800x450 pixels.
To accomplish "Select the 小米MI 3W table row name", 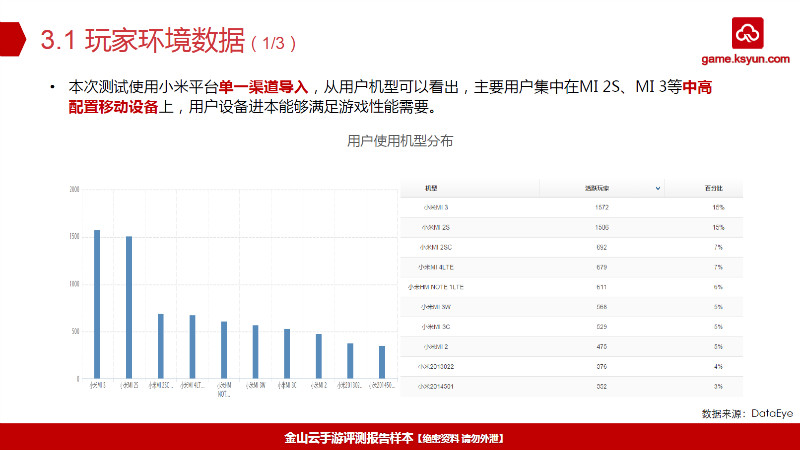I will pyautogui.click(x=436, y=307).
